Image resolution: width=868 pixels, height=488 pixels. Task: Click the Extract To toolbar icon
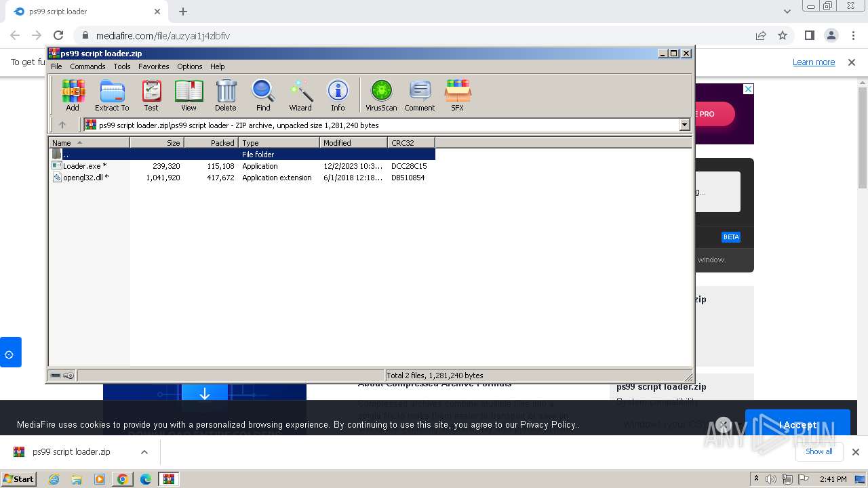point(112,95)
